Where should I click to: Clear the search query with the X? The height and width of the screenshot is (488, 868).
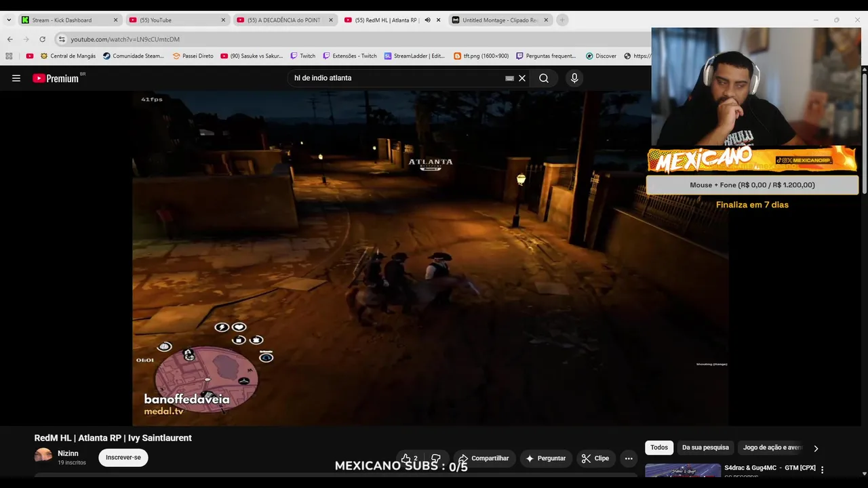coord(522,78)
